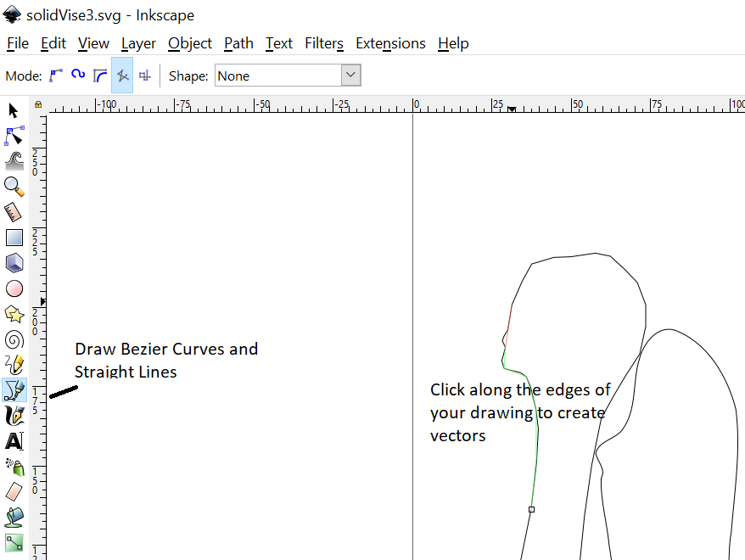
Task: Click the square node handle on the path
Action: point(531,509)
